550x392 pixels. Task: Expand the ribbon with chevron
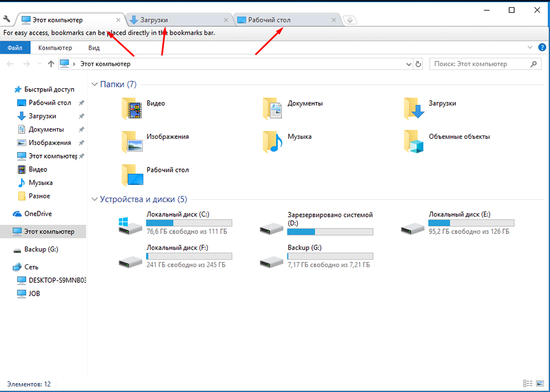pos(530,48)
